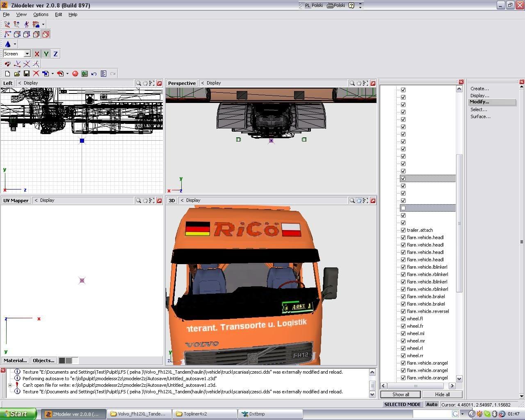Open the Export icon dropdown arrow

coord(67,74)
